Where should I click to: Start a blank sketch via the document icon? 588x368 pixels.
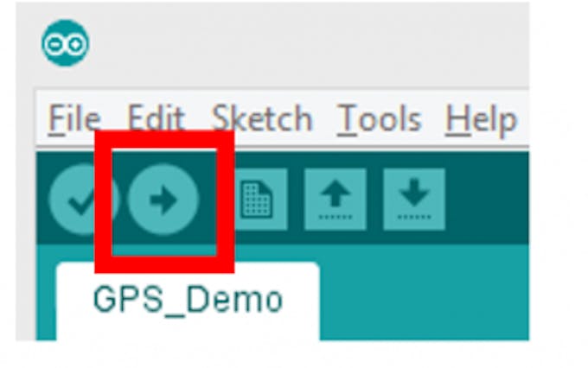coord(257,200)
